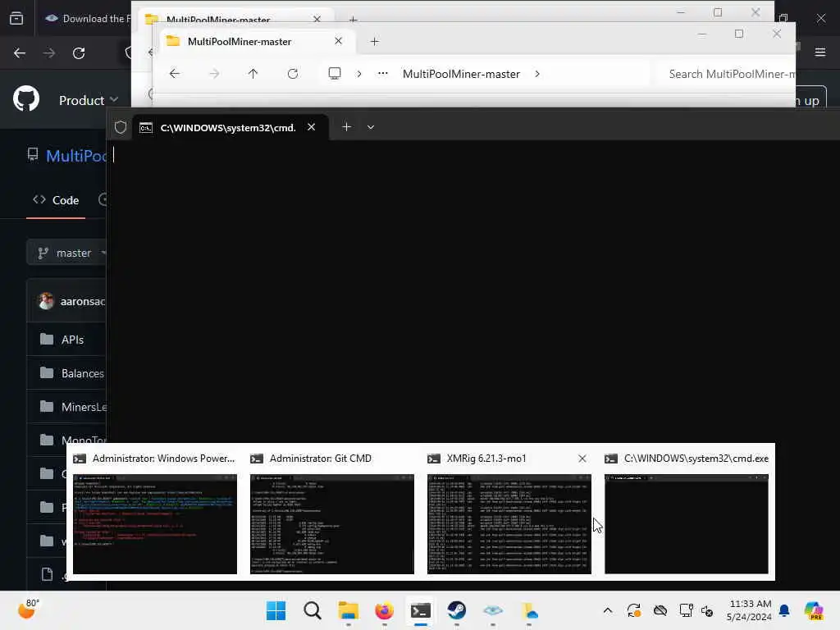The height and width of the screenshot is (630, 840).
Task: Click MultiPoolMiner-master breadcrumb in Explorer
Action: (x=461, y=74)
